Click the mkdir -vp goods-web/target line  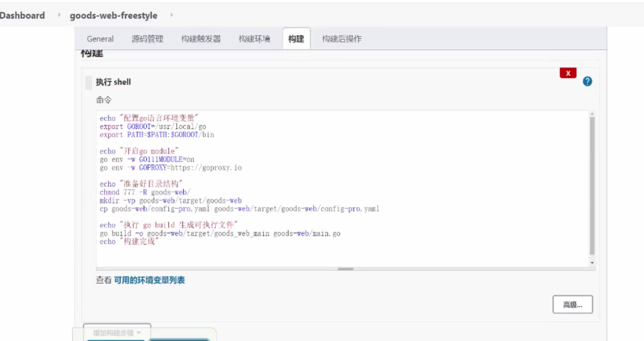pos(171,201)
